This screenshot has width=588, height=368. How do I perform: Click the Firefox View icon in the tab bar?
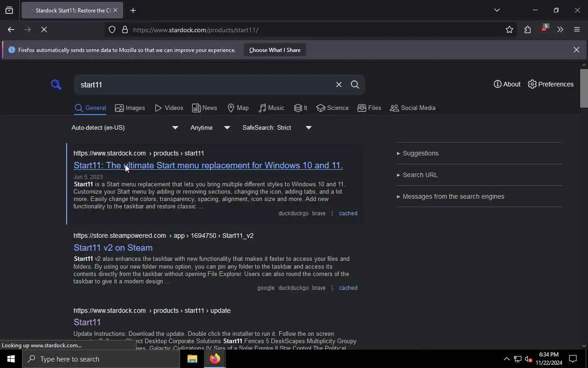click(x=9, y=10)
